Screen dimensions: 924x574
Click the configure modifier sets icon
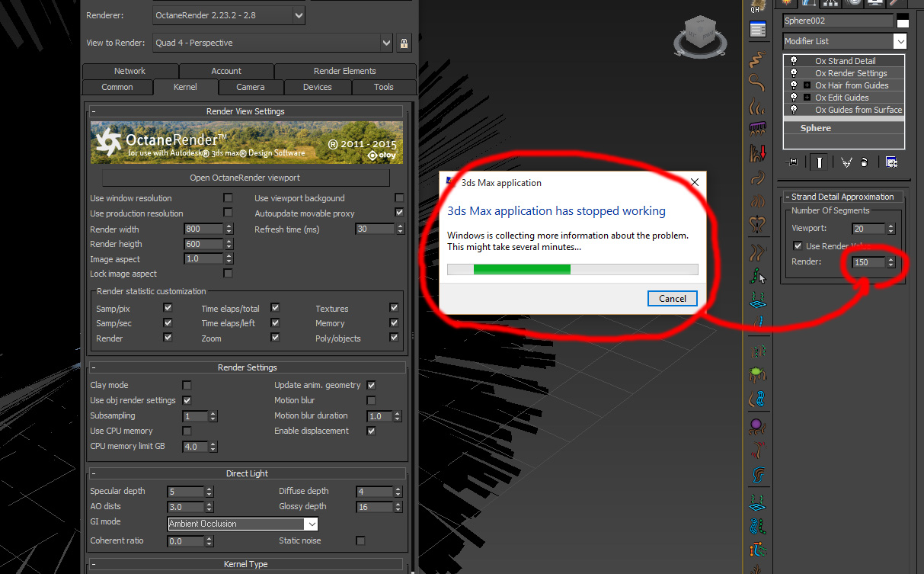click(891, 162)
